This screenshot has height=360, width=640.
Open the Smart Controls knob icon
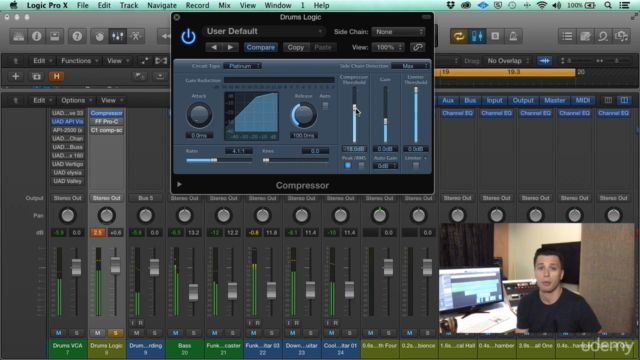[x=100, y=36]
